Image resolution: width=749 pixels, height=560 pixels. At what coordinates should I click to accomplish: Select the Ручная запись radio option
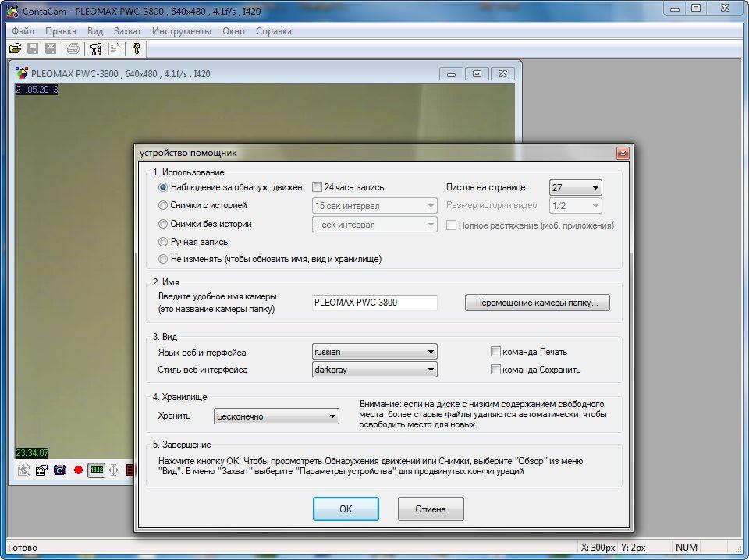point(163,242)
